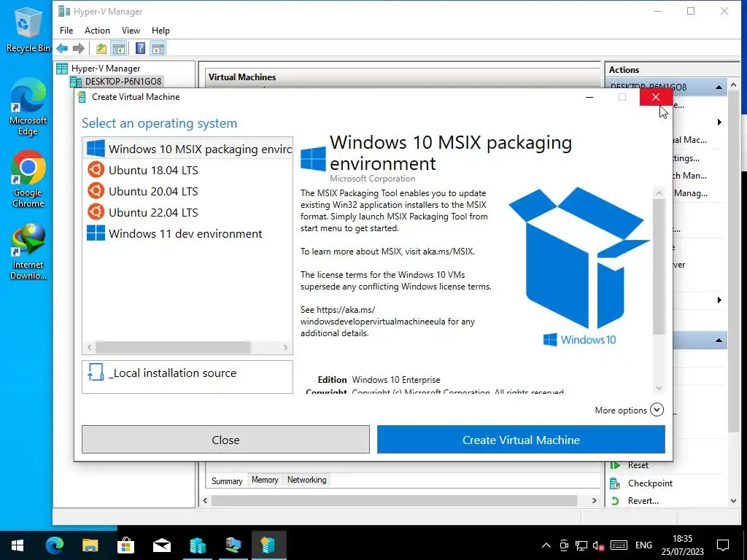Show hidden tray icons chevron

point(546,545)
